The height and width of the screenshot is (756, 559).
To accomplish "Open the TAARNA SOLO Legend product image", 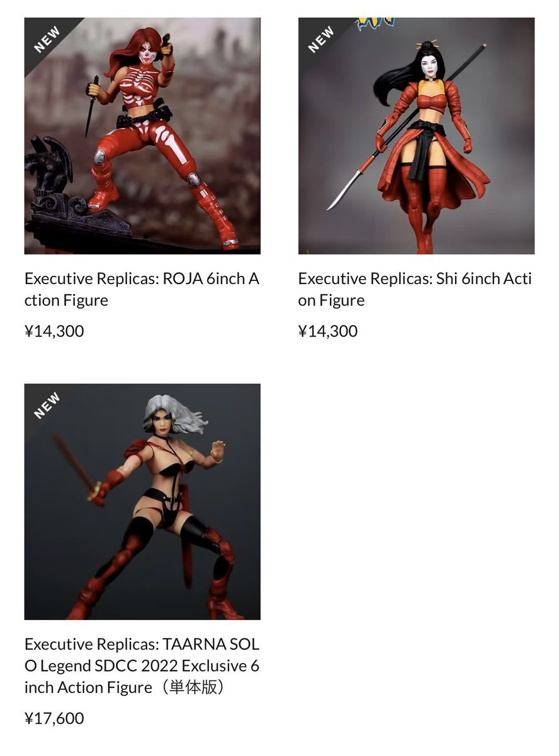I will click(x=142, y=501).
